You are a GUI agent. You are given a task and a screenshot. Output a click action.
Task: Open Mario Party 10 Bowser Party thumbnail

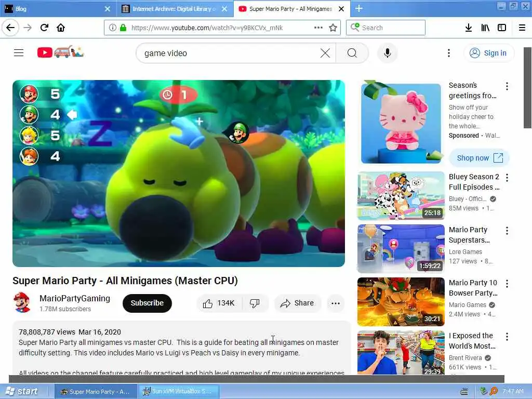(401, 302)
